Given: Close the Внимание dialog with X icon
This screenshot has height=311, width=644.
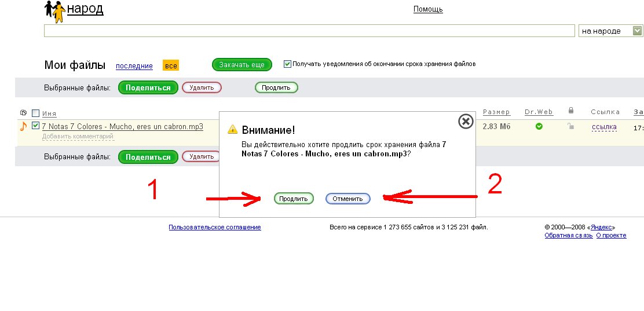Looking at the screenshot, I should 466,121.
